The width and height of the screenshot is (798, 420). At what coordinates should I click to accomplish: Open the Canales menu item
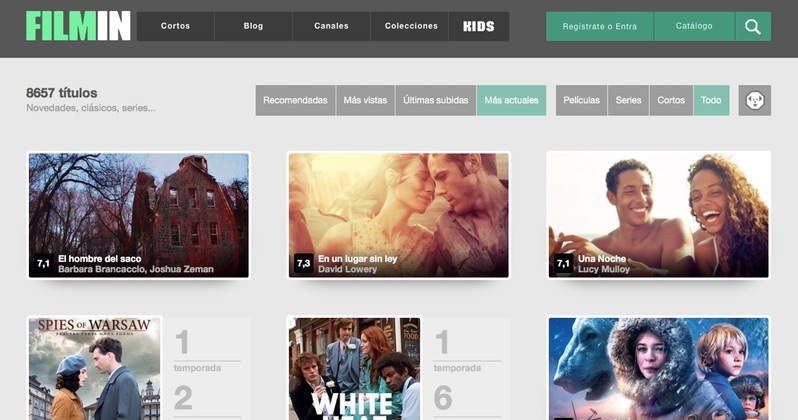point(331,26)
